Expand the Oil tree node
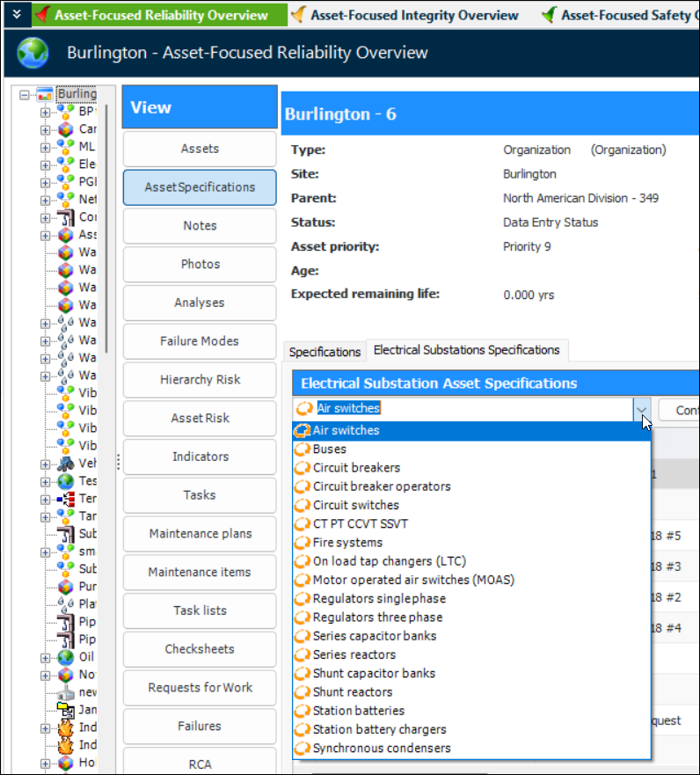The height and width of the screenshot is (775, 700). click(x=46, y=657)
